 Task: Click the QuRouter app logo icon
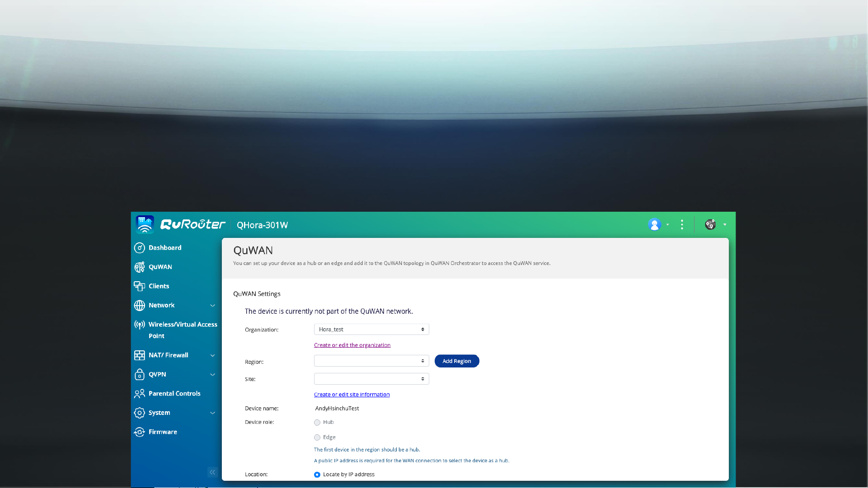pyautogui.click(x=145, y=224)
